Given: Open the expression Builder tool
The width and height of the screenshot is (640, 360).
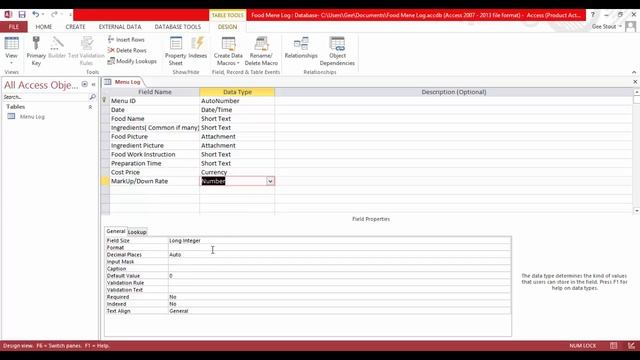Looking at the screenshot, I should 57,47.
